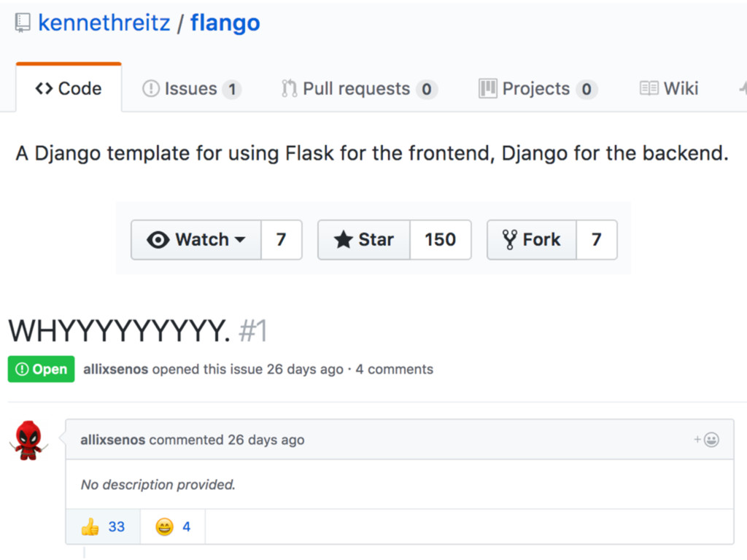
Task: Open the Watch dropdown menu
Action: pos(196,240)
